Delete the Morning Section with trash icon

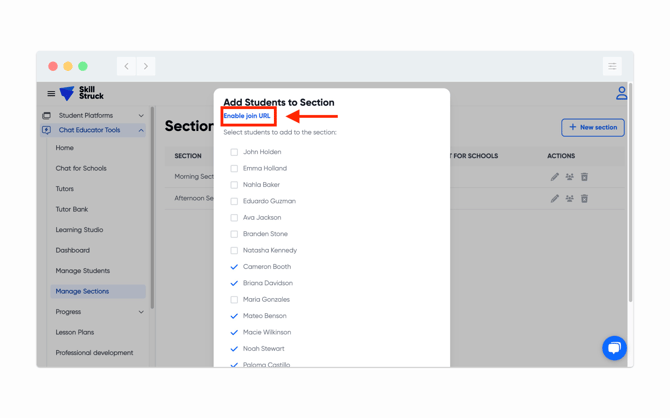pyautogui.click(x=585, y=177)
